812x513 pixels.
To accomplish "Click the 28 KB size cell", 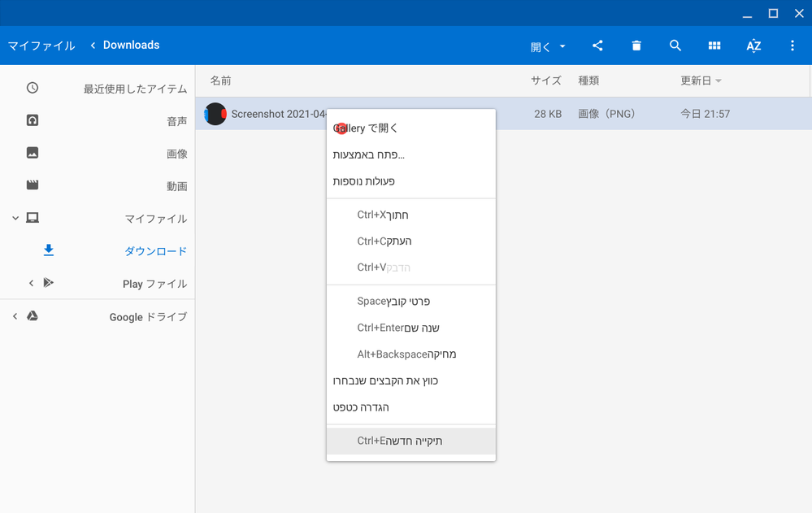I will coord(548,114).
